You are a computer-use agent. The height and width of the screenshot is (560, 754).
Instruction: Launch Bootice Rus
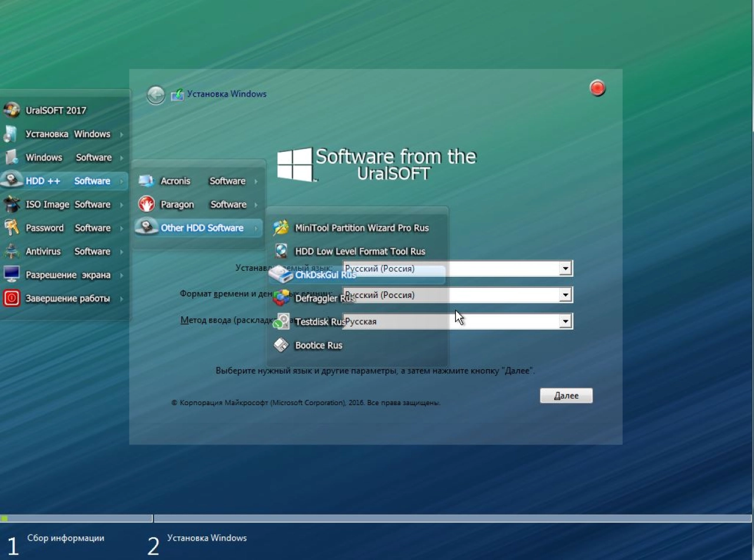[x=357, y=346]
